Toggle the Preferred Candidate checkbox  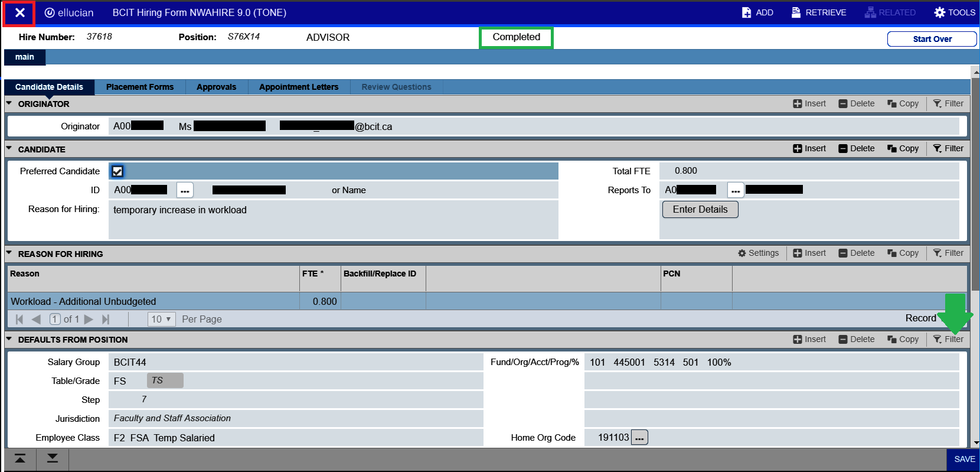(x=117, y=171)
